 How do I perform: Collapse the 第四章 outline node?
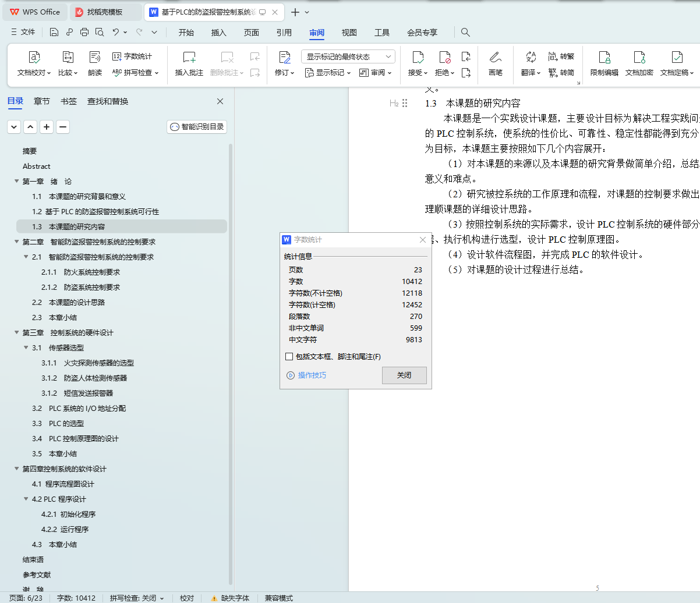[17, 469]
